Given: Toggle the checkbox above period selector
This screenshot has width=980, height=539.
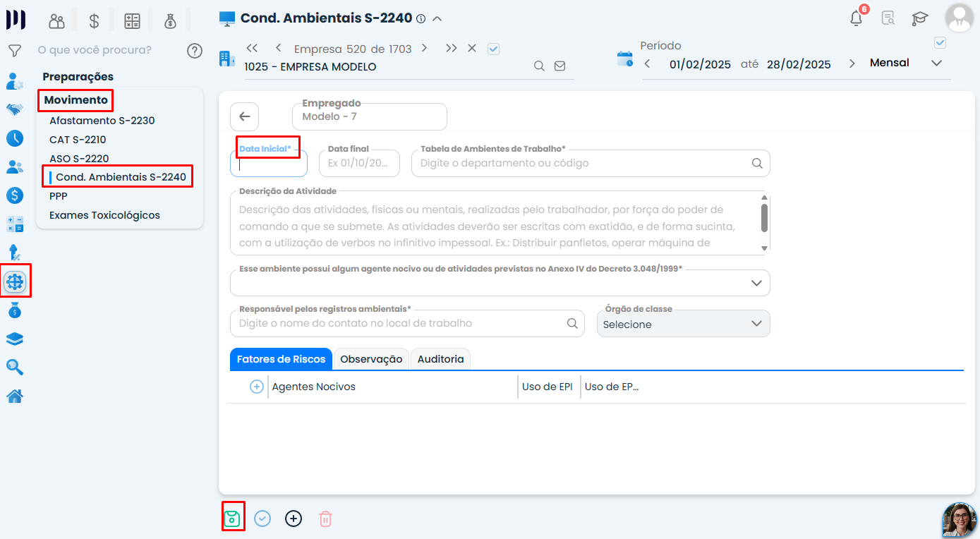Looking at the screenshot, I should [940, 42].
